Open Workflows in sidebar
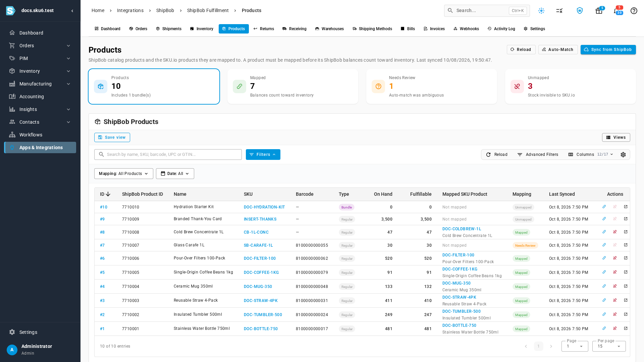Screen dimensions: 644x362 coord(40,135)
